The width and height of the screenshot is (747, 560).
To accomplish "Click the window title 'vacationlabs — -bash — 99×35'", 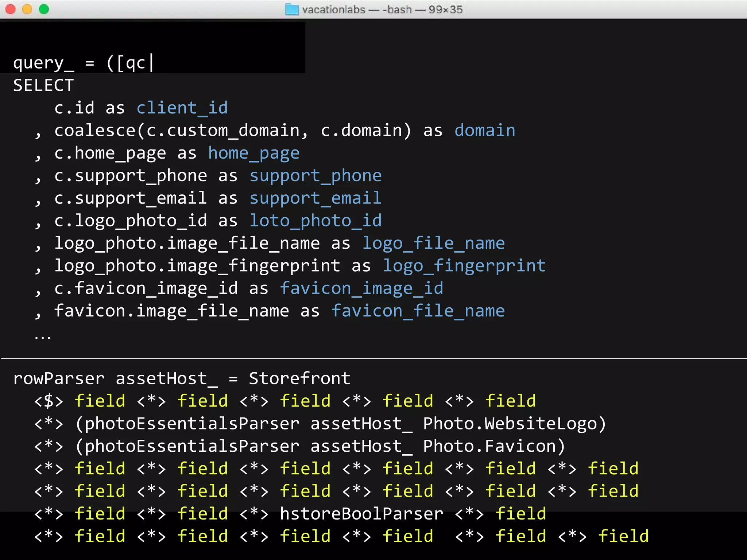I will point(382,9).
